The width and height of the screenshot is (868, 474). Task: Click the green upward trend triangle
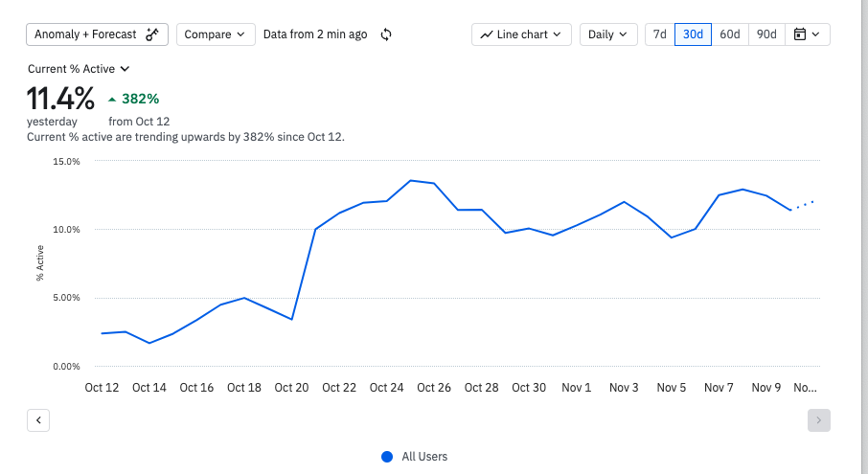(112, 99)
